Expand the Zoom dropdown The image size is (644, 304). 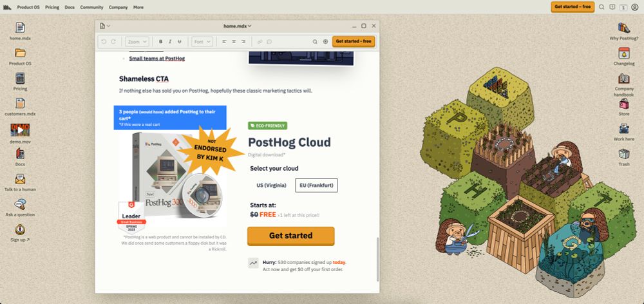tap(137, 41)
